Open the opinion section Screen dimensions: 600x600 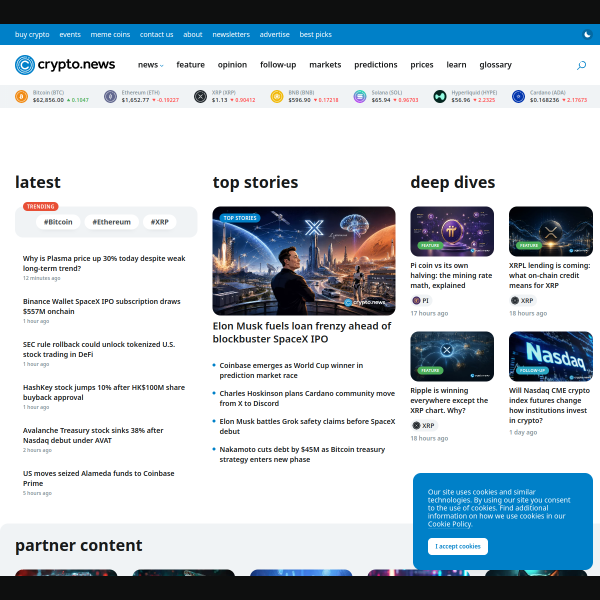click(x=232, y=65)
